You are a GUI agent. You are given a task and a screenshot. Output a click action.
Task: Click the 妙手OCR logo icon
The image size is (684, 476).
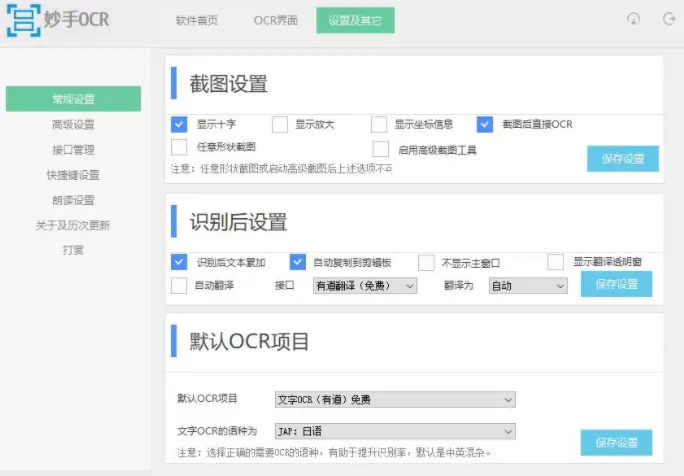pos(24,21)
